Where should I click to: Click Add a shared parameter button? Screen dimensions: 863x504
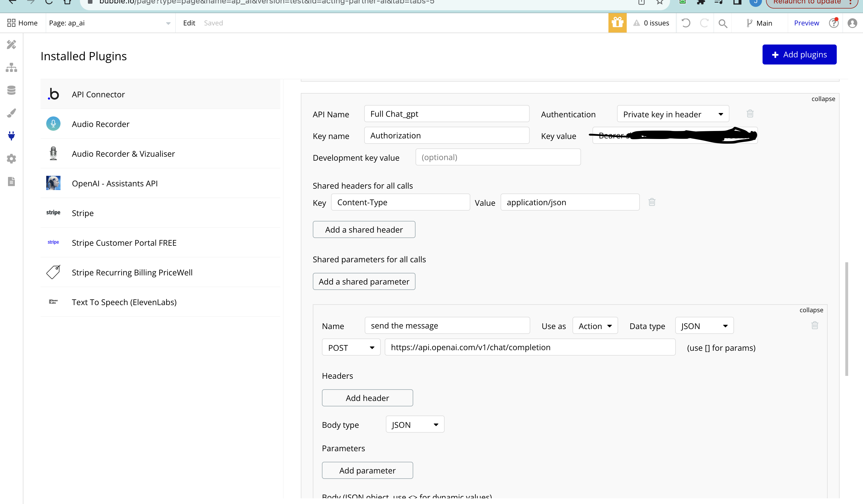point(364,281)
